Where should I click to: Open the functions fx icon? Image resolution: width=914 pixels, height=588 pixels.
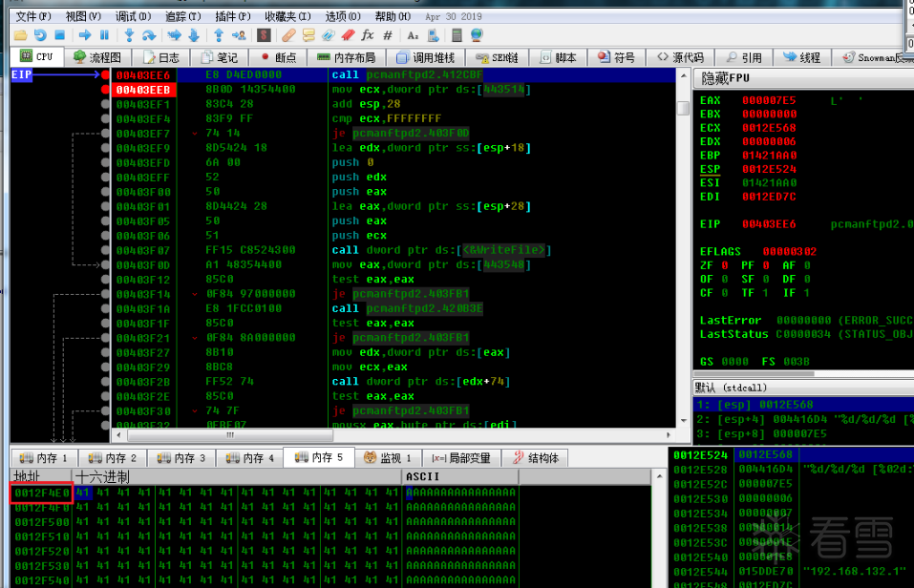tap(368, 35)
